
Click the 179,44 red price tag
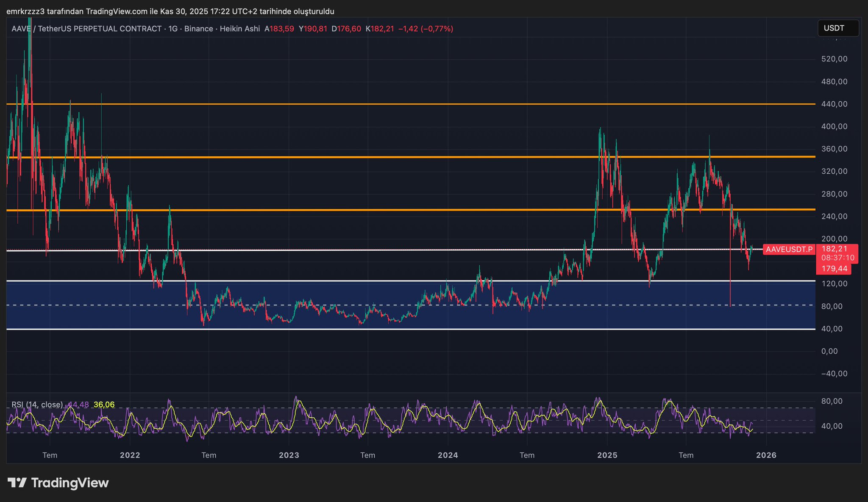pos(834,269)
